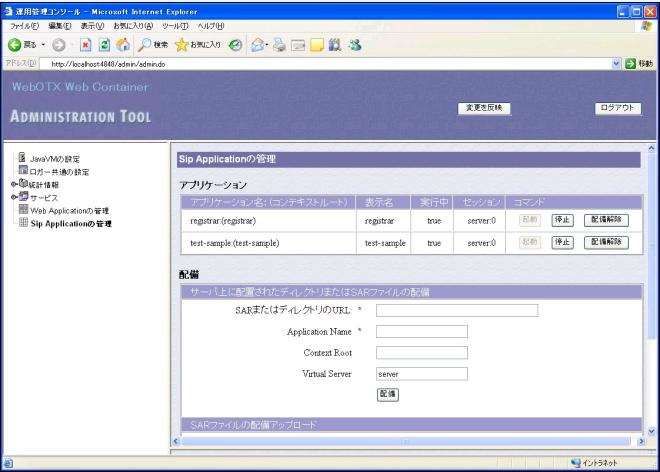Click the statistics info tree icon
This screenshot has height=472, width=660.
tap(23, 183)
